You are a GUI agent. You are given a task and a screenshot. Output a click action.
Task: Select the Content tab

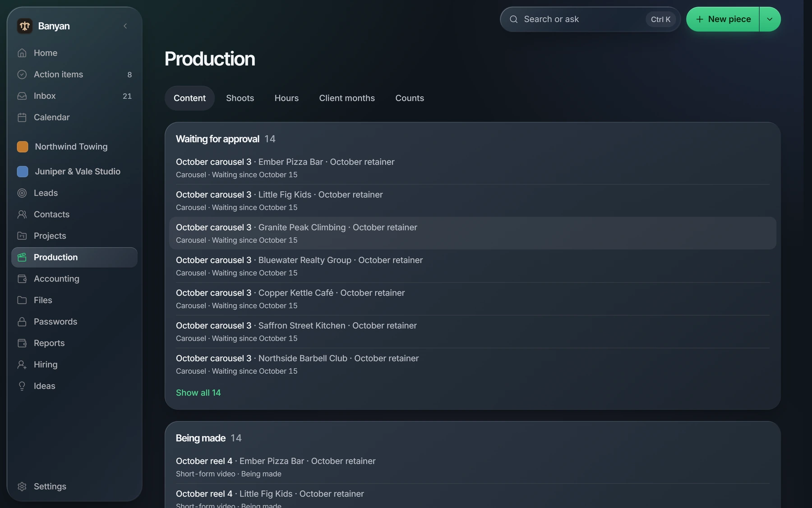coord(189,98)
